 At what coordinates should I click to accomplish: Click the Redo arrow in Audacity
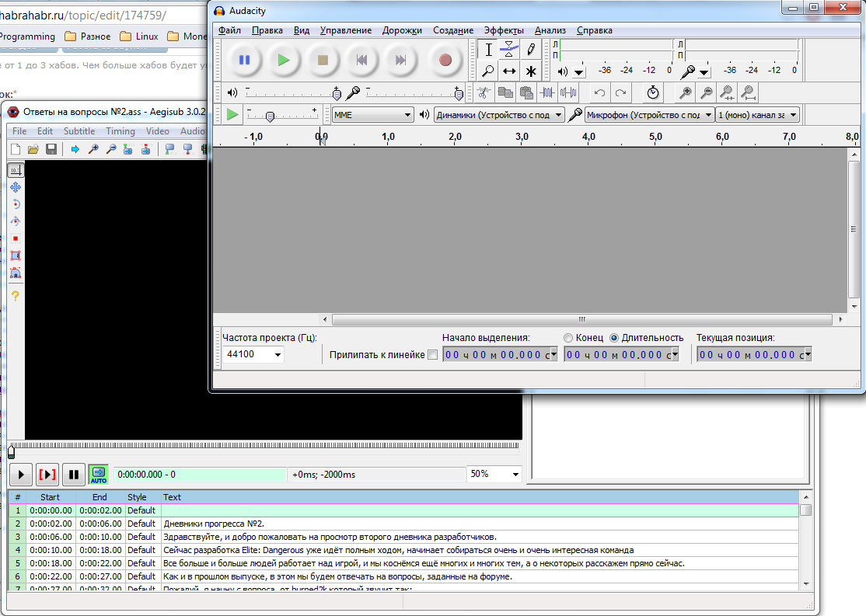tap(621, 92)
